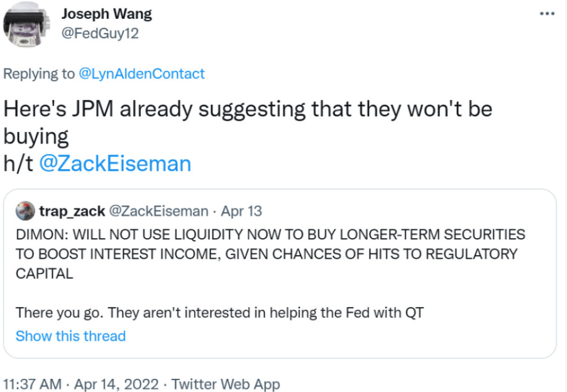Click the trap_zack display name

coord(72,211)
